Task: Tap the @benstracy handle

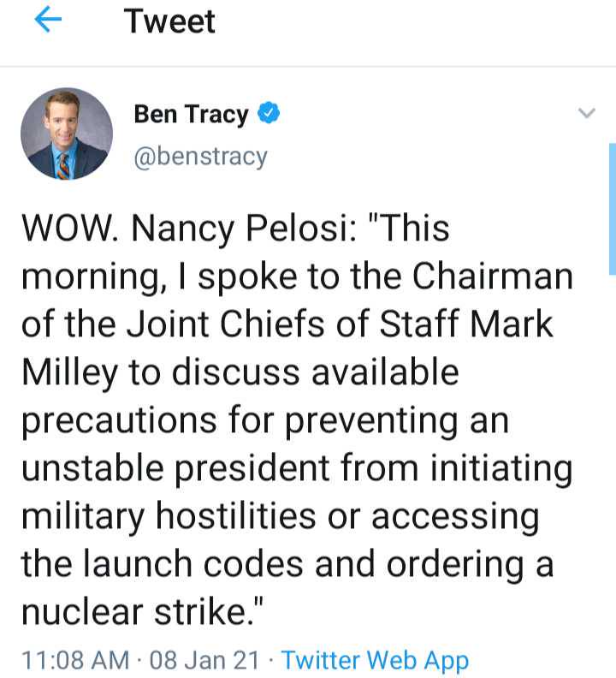Action: [x=200, y=157]
